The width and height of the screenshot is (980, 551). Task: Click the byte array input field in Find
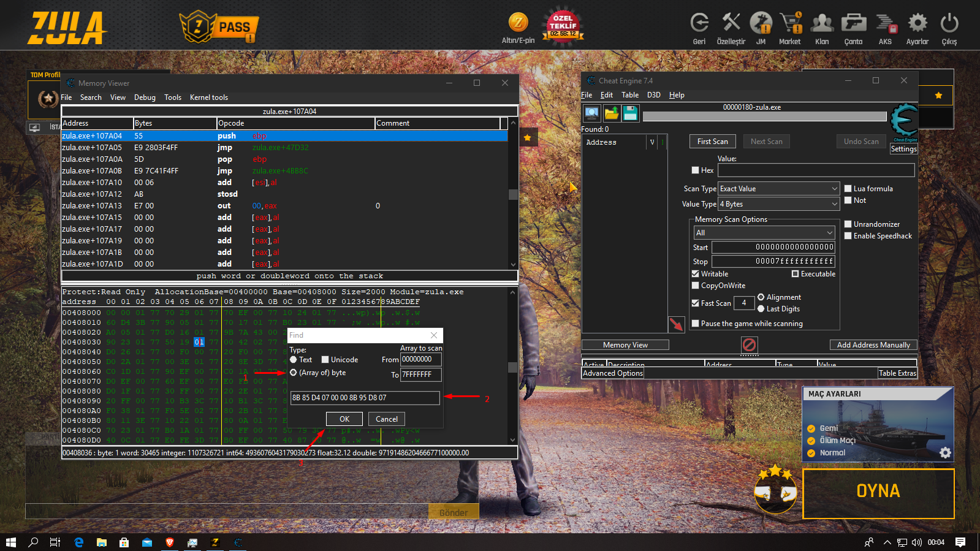point(365,398)
